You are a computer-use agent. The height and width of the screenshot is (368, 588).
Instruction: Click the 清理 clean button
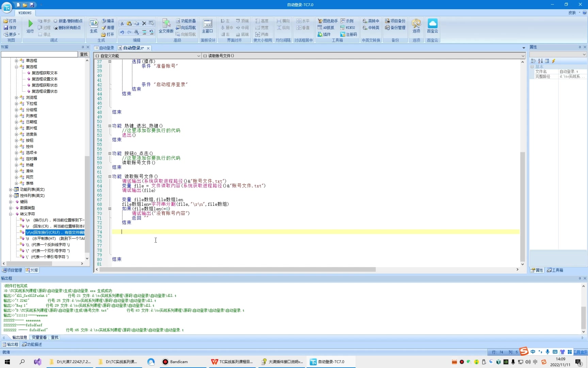click(108, 28)
